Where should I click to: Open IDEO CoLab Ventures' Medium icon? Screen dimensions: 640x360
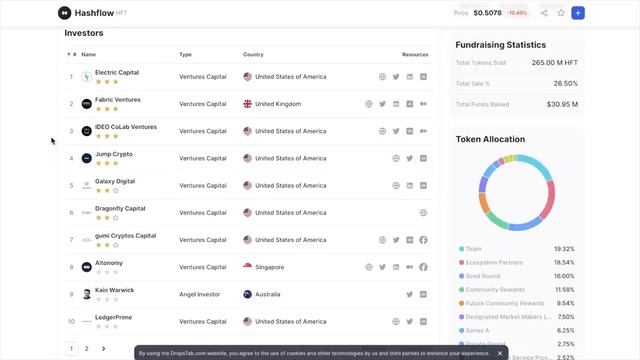pos(423,131)
